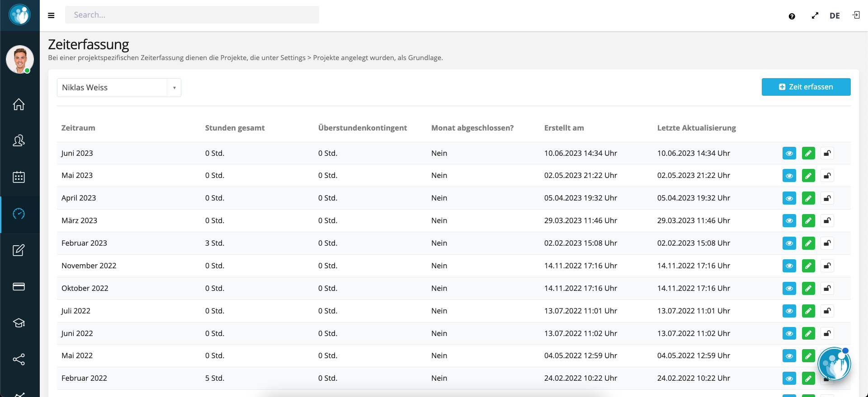Click the Zeiterfassung page heading
Screen dimensions: 868x397
coord(89,44)
